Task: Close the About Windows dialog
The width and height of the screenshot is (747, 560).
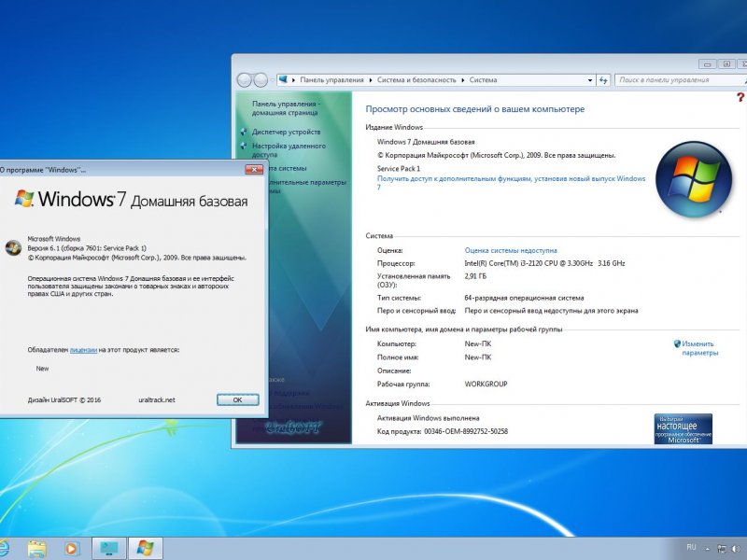Action: (254, 170)
